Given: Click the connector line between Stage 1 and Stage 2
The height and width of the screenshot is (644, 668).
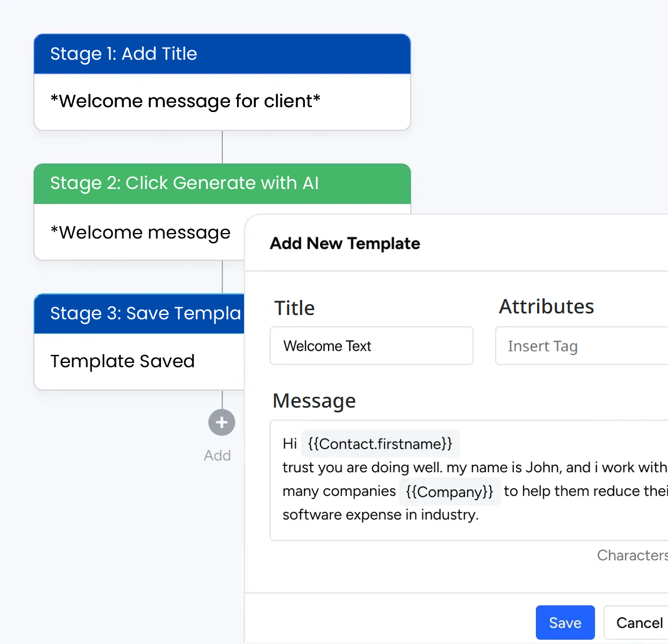Looking at the screenshot, I should pos(222,146).
